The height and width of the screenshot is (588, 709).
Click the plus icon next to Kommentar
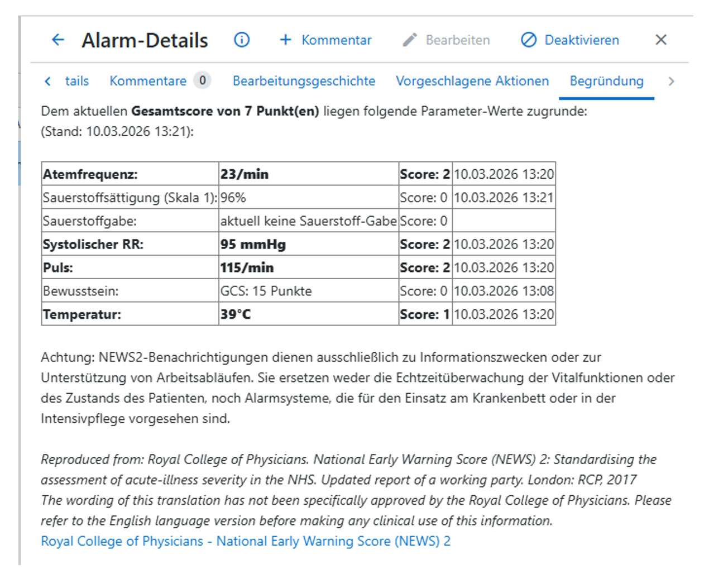286,40
